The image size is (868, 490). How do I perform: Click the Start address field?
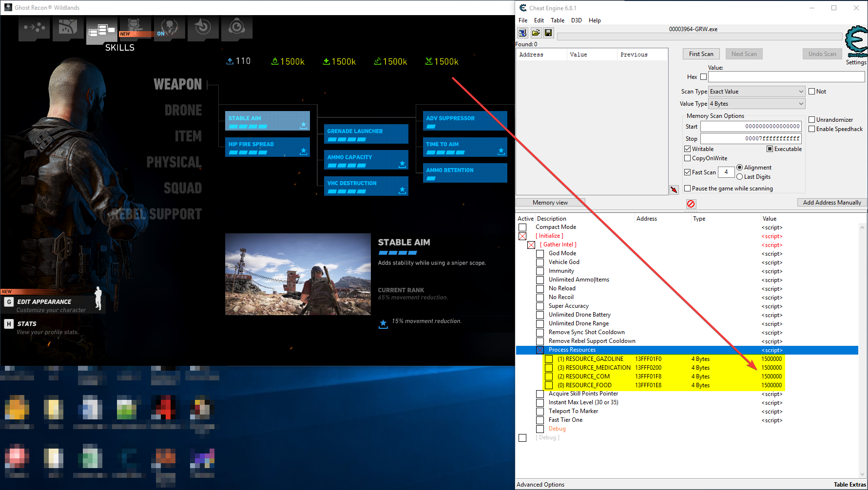(751, 127)
